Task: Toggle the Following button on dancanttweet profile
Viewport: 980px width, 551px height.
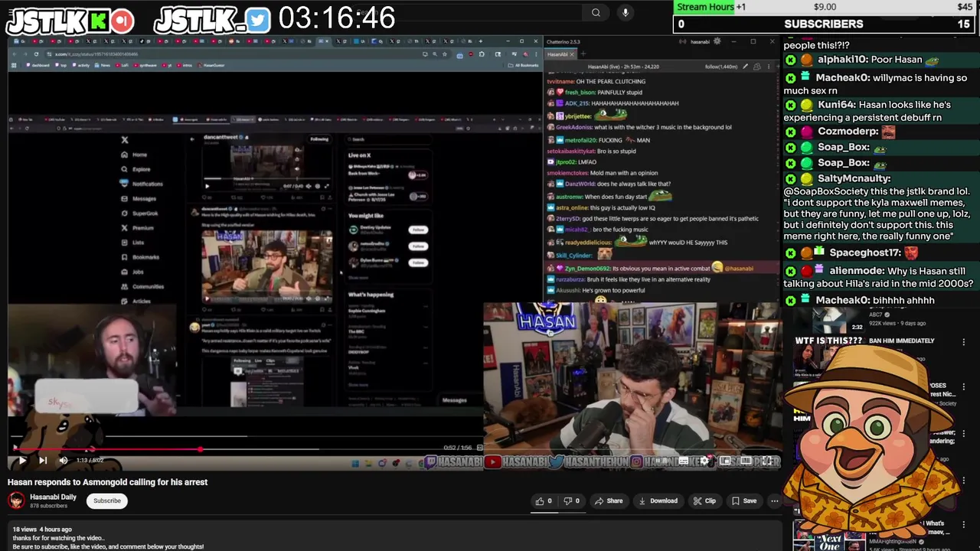Action: click(x=319, y=139)
